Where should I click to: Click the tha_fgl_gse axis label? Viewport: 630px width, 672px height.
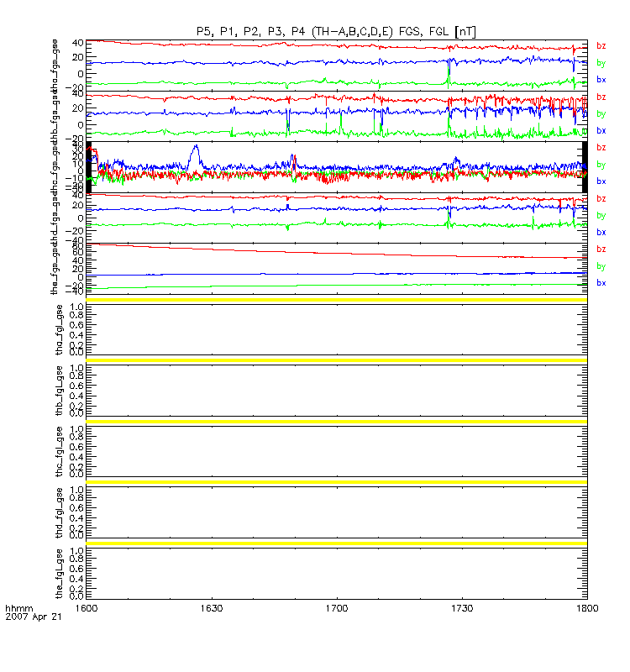coord(59,330)
